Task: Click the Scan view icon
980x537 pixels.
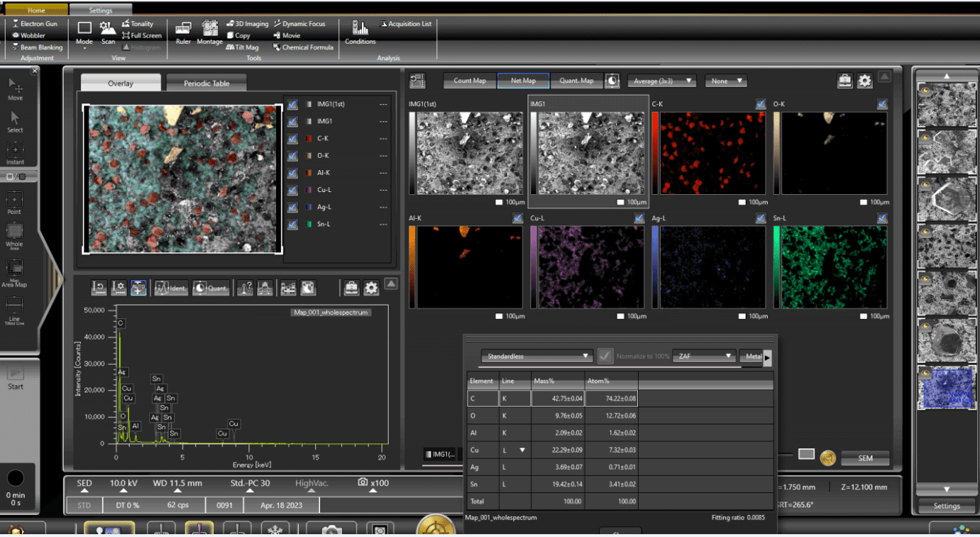Action: (108, 32)
